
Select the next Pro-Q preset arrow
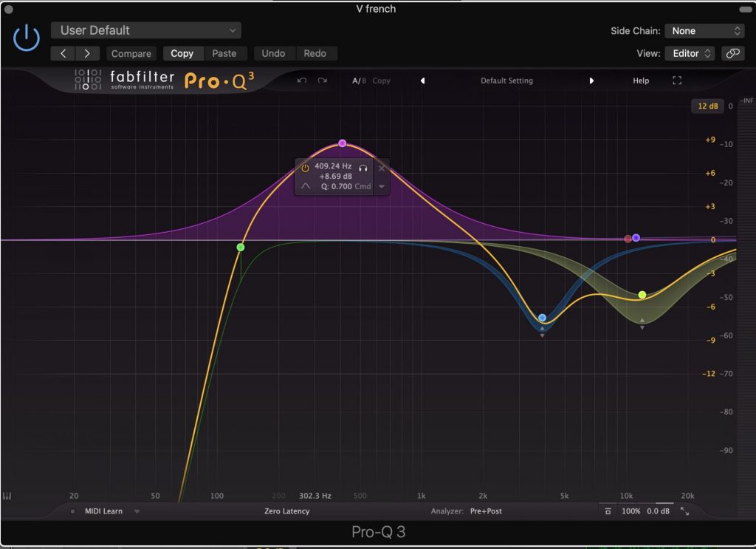click(x=591, y=81)
